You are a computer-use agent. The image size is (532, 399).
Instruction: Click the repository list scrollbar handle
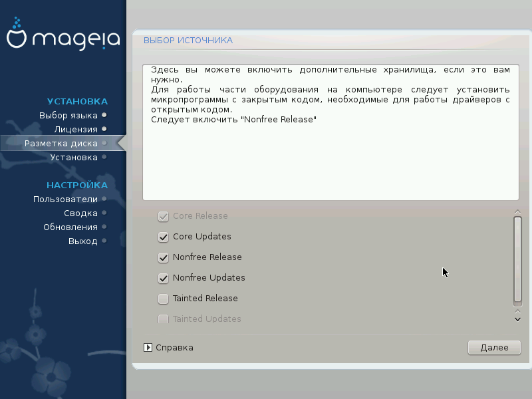click(x=517, y=259)
